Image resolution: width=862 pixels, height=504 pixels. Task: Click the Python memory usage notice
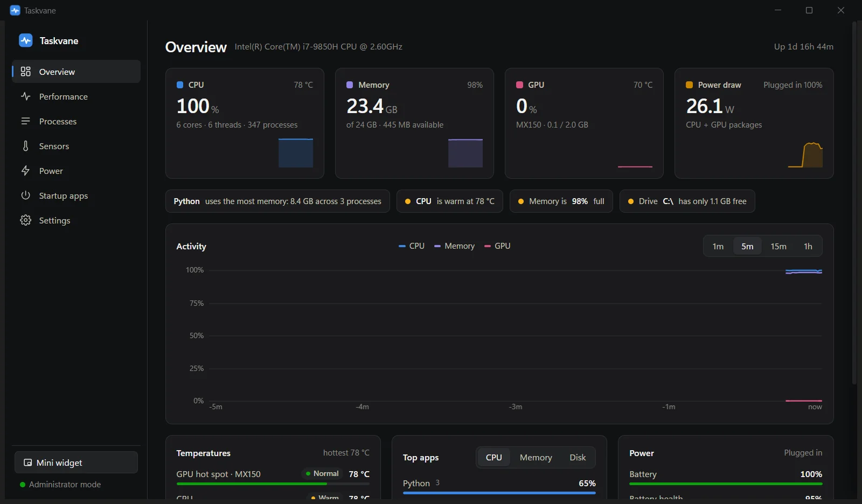pyautogui.click(x=277, y=201)
